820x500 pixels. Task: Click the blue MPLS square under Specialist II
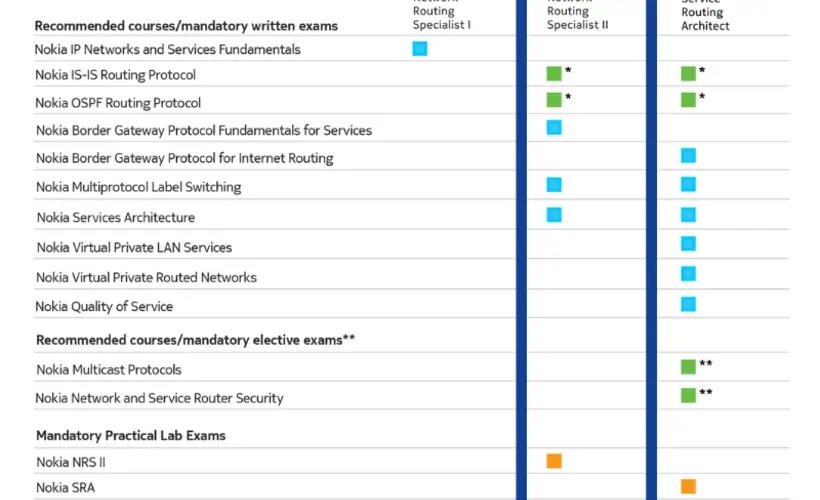(554, 185)
